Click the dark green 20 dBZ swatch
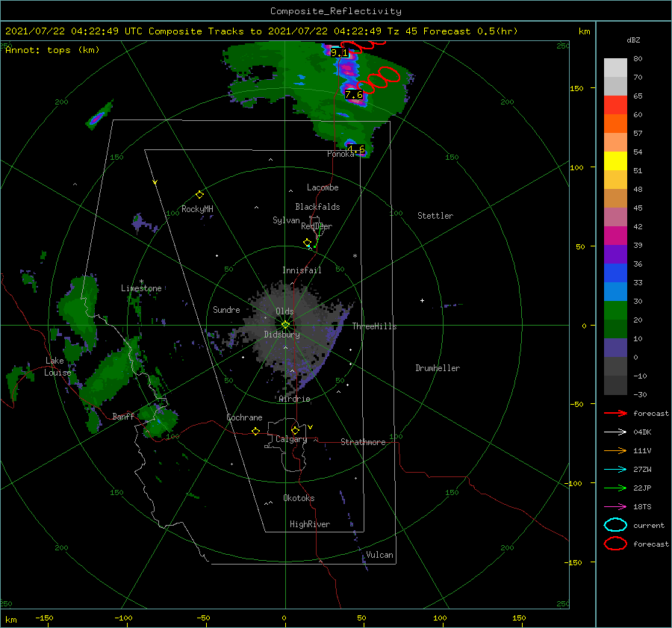 (615, 329)
